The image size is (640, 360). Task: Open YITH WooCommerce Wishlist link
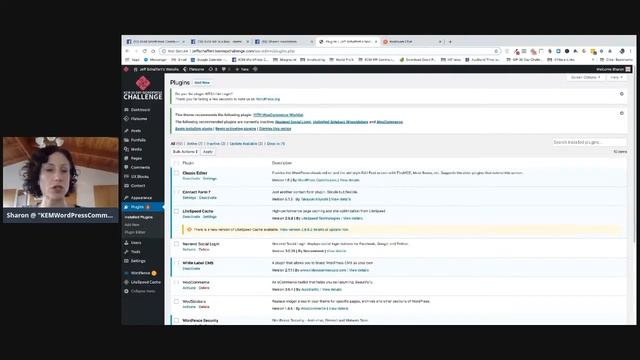click(278, 115)
